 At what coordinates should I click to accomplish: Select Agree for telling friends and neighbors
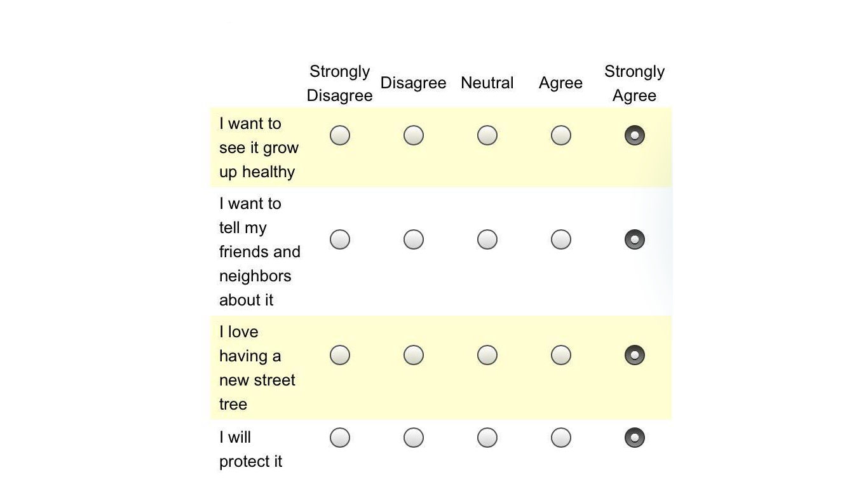(560, 239)
